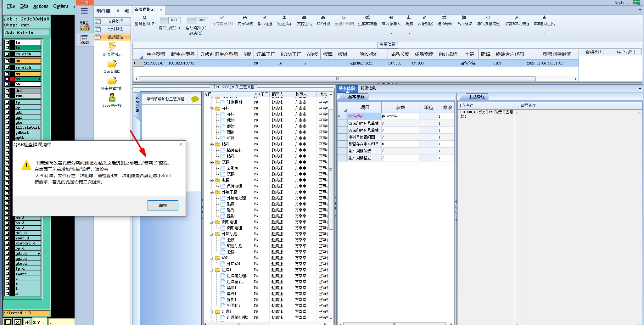This screenshot has height=325, width=644.
Task: Click the 合拼模块 list icon
Action: [464, 18]
